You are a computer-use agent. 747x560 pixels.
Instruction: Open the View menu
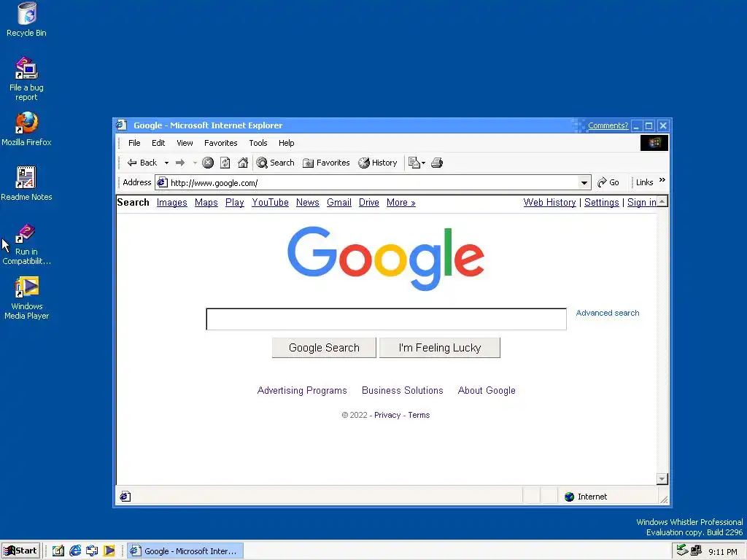(x=185, y=143)
